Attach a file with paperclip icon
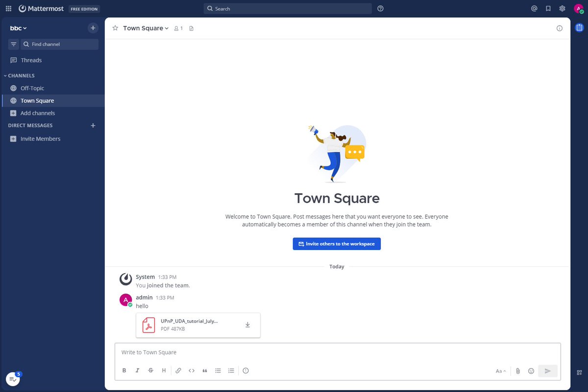 coord(518,371)
